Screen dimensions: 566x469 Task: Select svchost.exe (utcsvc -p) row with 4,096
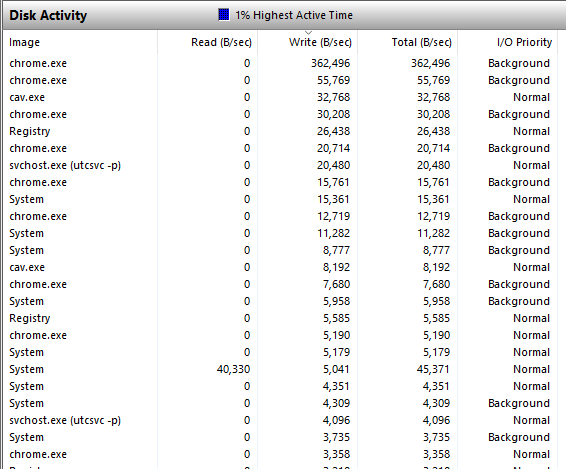(280, 420)
